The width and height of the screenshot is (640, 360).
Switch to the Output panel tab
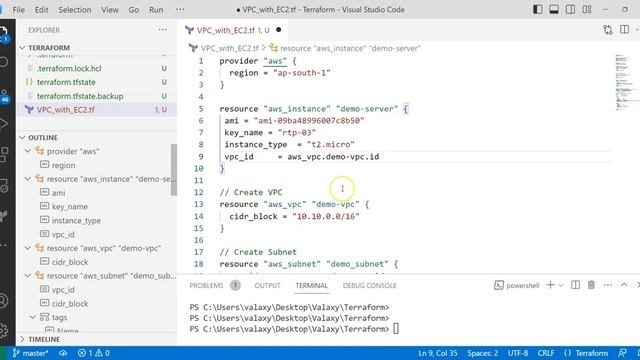click(x=267, y=285)
